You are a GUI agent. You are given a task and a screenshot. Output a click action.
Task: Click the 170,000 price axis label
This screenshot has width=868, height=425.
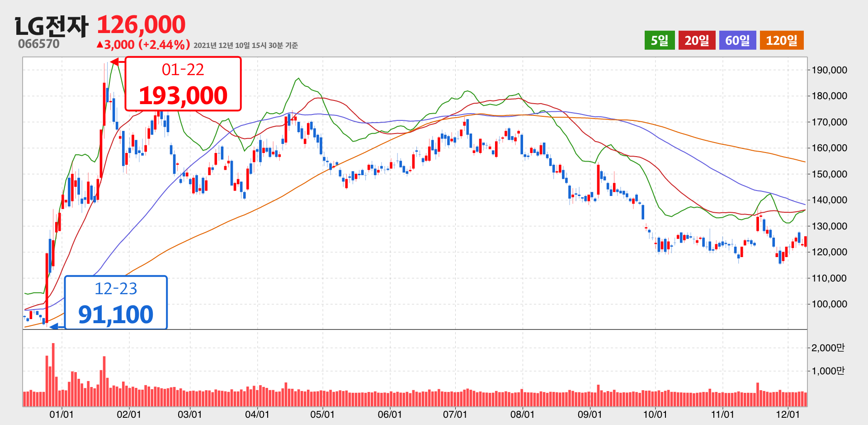pos(829,122)
